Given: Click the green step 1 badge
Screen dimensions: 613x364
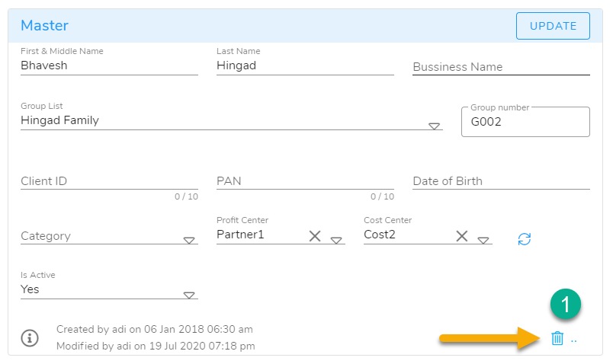Looking at the screenshot, I should click(565, 305).
